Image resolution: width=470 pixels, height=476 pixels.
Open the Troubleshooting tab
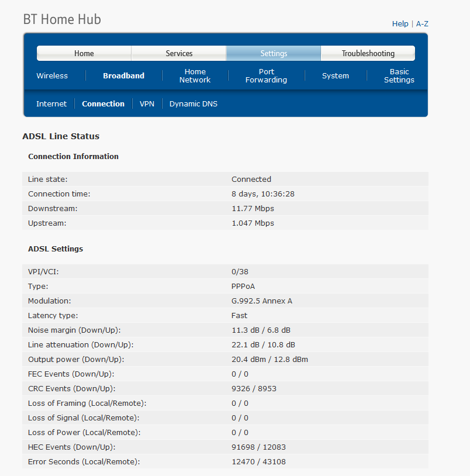click(368, 53)
